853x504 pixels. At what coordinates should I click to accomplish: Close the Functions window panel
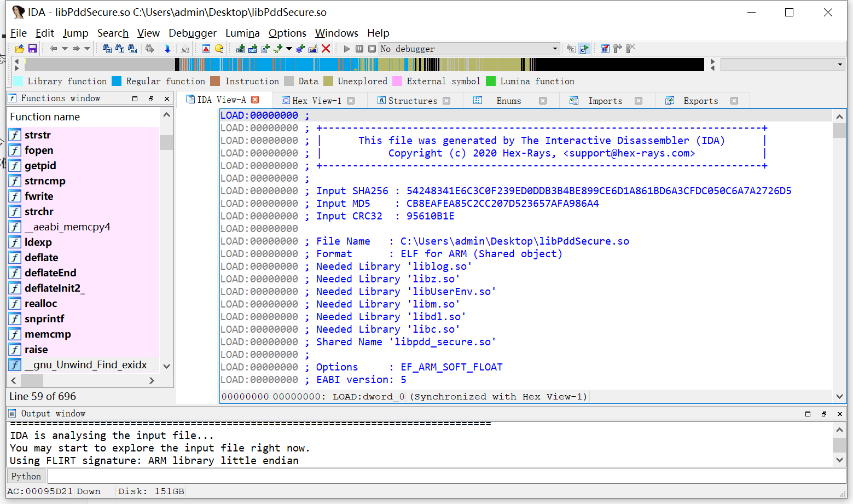coord(167,99)
